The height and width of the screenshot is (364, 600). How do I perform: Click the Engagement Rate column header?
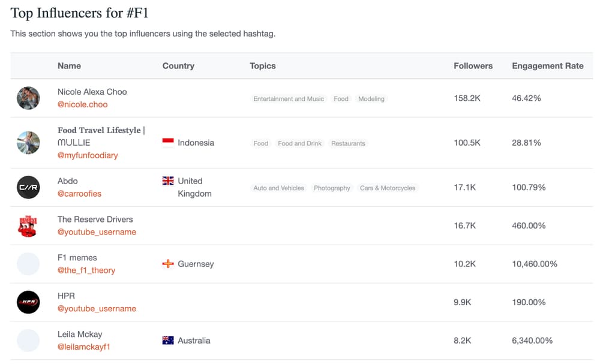548,66
